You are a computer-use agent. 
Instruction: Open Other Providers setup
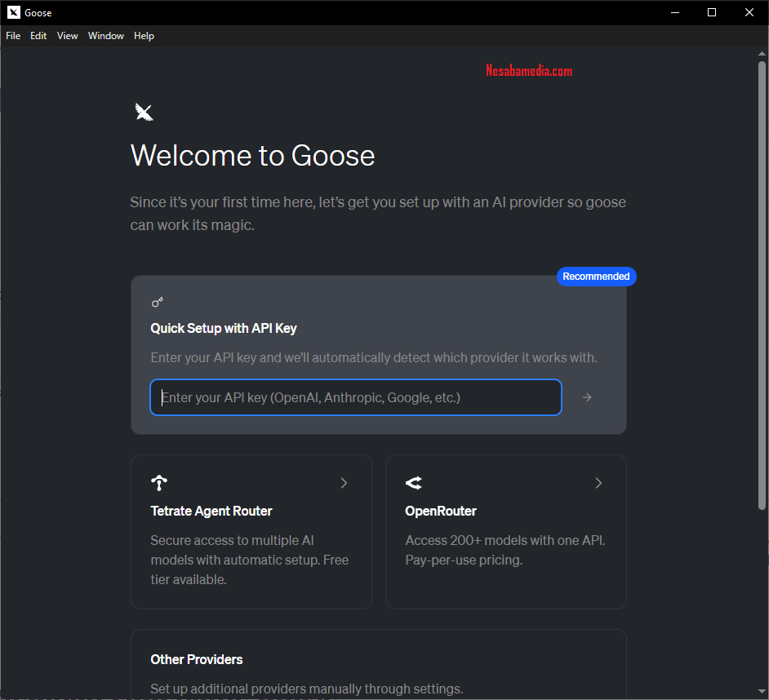[x=378, y=664]
